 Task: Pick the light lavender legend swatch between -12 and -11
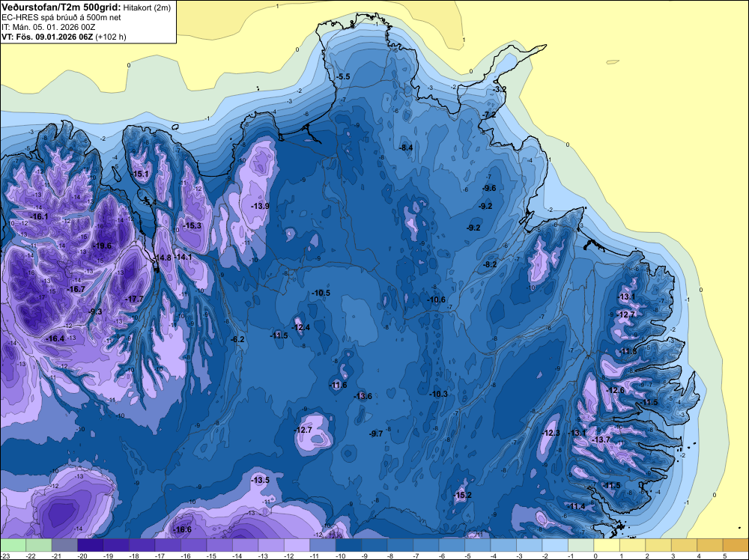pos(297,545)
